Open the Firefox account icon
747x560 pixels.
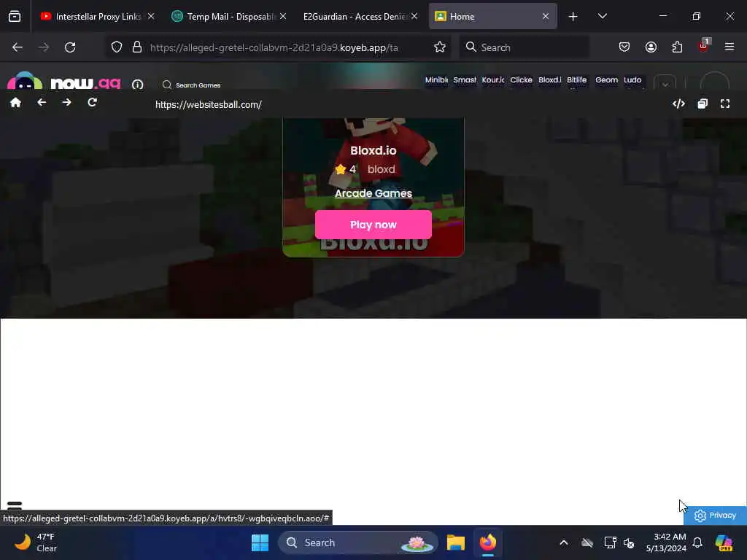coord(651,47)
